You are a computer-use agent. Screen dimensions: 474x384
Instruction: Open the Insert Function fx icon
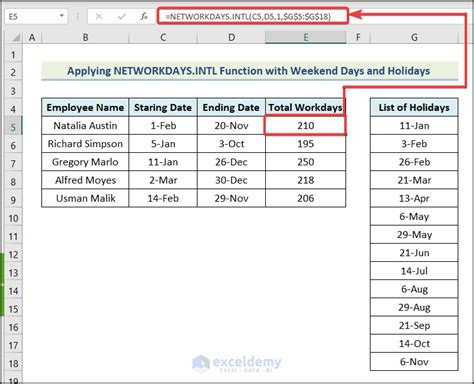144,16
